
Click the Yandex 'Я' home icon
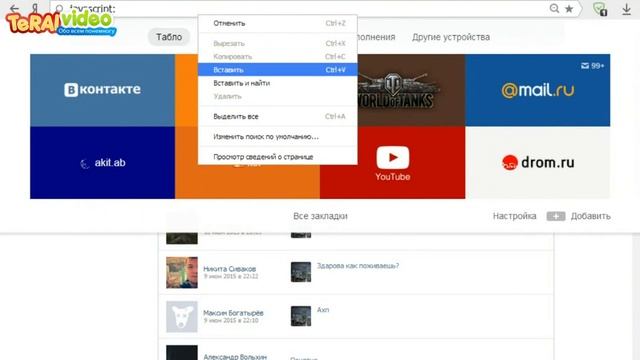(35, 8)
